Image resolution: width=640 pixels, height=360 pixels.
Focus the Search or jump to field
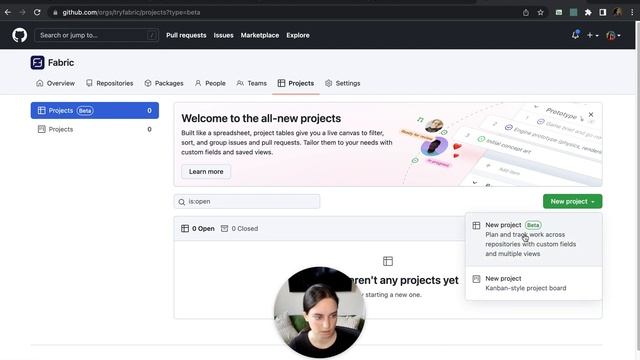pos(97,35)
